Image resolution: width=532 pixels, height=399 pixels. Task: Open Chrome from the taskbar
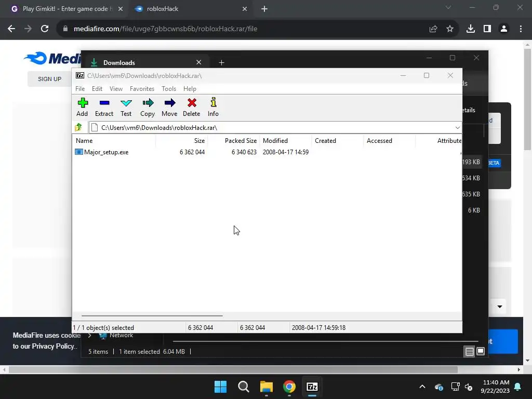[x=289, y=387]
